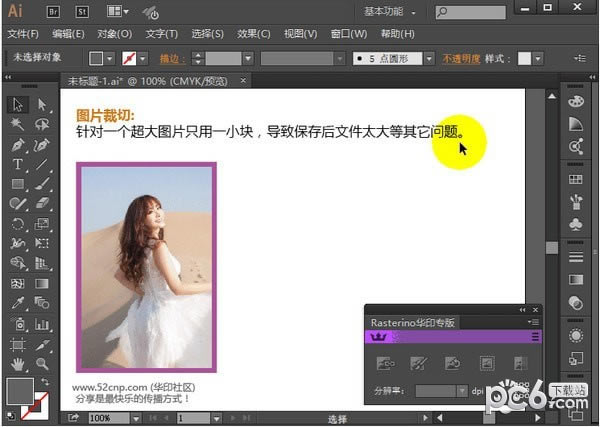Select the Rectangle tool
This screenshot has height=427, width=600.
pyautogui.click(x=18, y=184)
